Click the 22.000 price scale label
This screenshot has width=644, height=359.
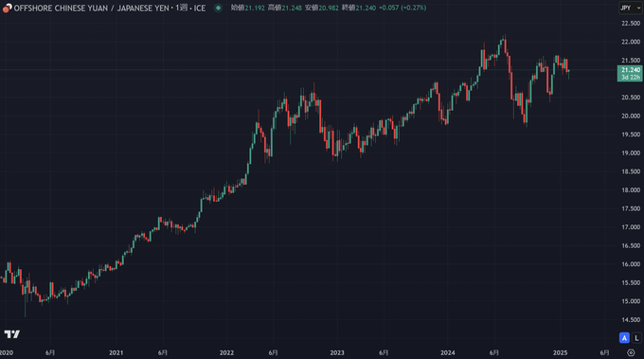(631, 42)
